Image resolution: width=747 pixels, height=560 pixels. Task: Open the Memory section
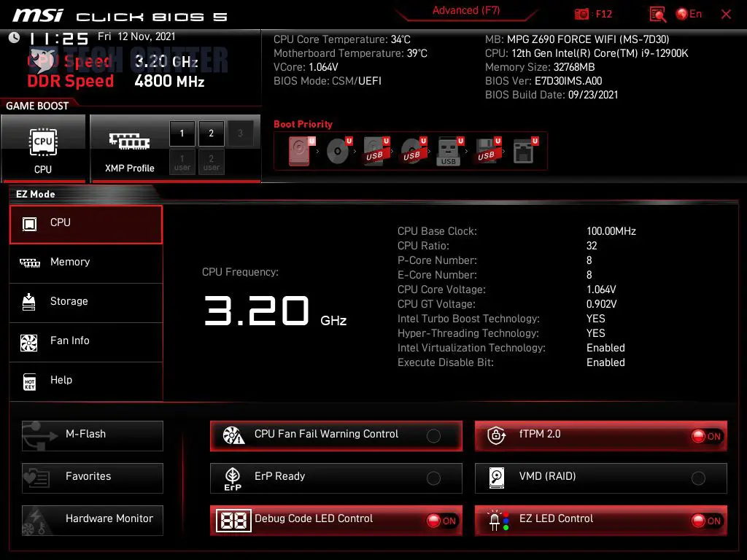[x=86, y=262]
